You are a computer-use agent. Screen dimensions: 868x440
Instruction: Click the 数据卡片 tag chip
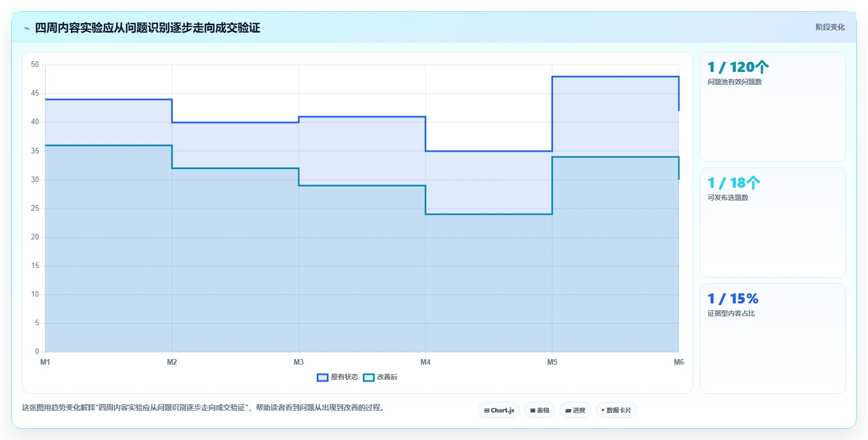[x=616, y=410]
